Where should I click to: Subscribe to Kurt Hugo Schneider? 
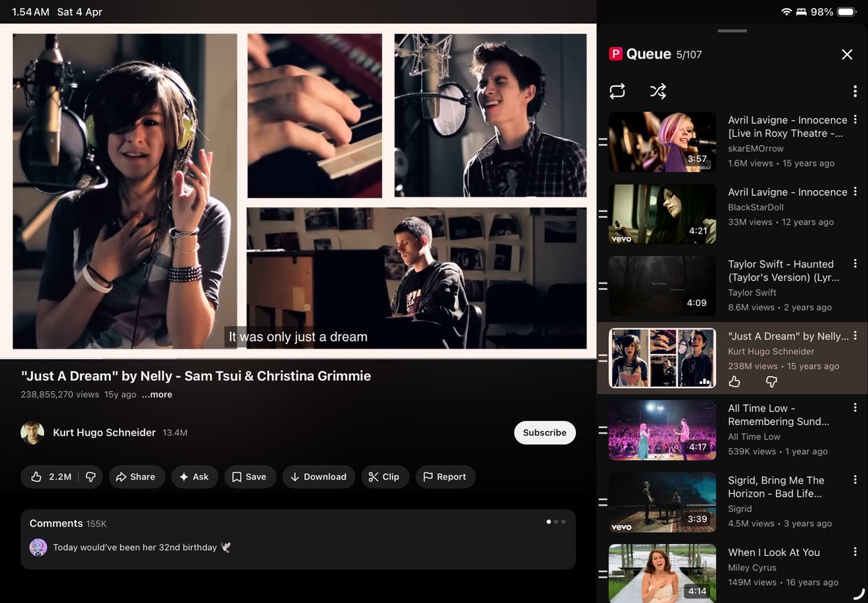click(545, 432)
